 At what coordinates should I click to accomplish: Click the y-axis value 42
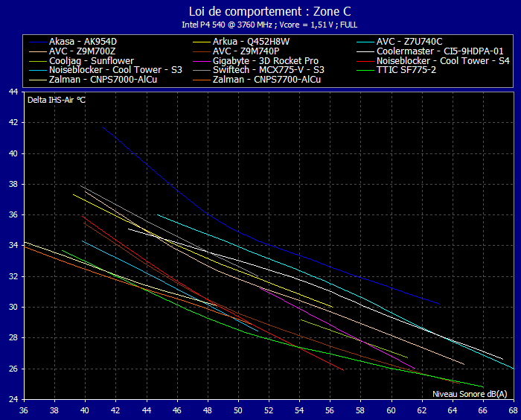(13, 123)
